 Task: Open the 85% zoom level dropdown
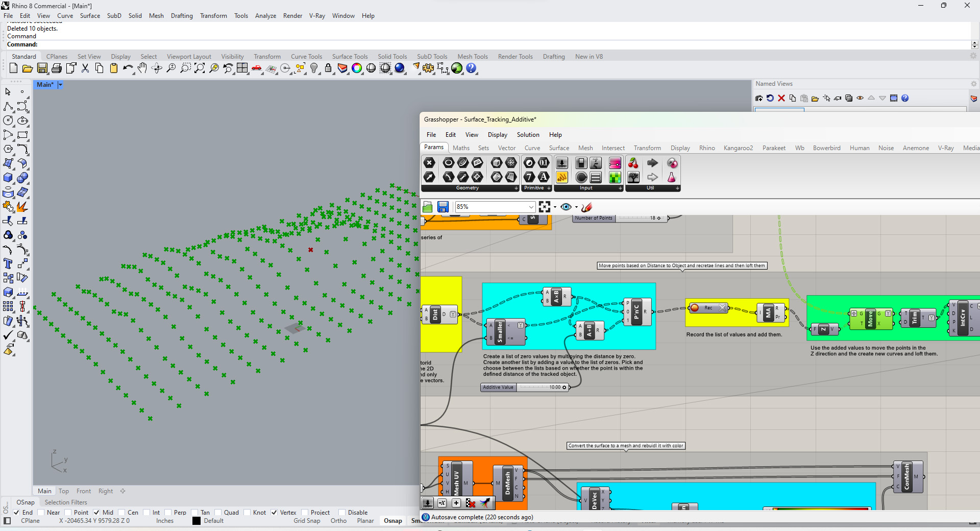point(531,207)
